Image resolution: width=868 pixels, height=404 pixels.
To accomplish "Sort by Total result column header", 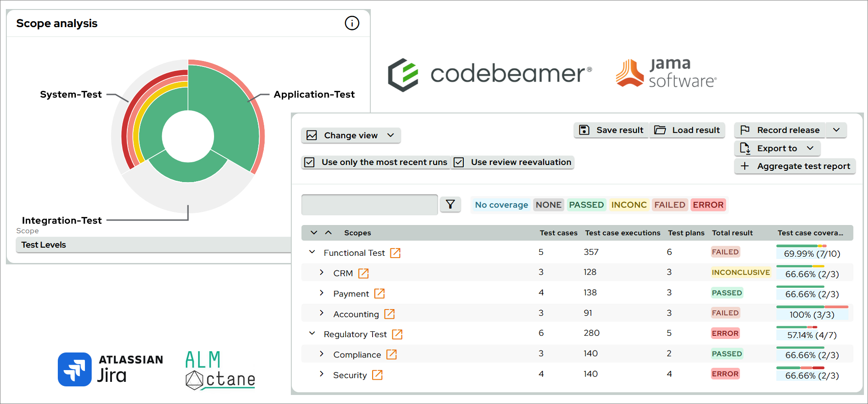I will point(732,233).
